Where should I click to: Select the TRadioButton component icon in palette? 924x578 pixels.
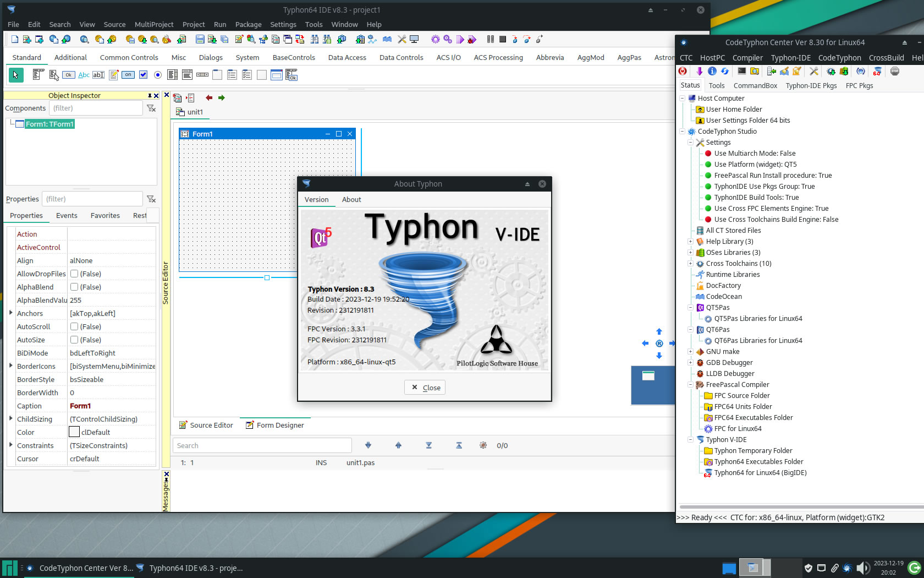(158, 75)
